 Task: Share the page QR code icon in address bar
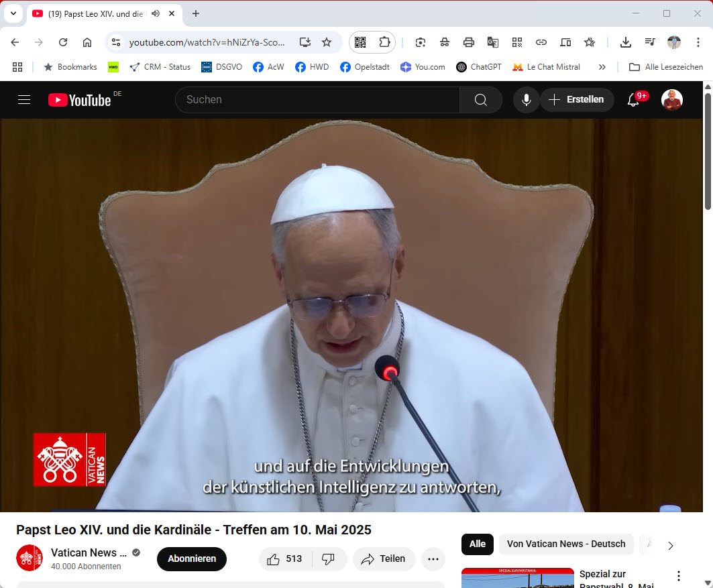click(360, 42)
